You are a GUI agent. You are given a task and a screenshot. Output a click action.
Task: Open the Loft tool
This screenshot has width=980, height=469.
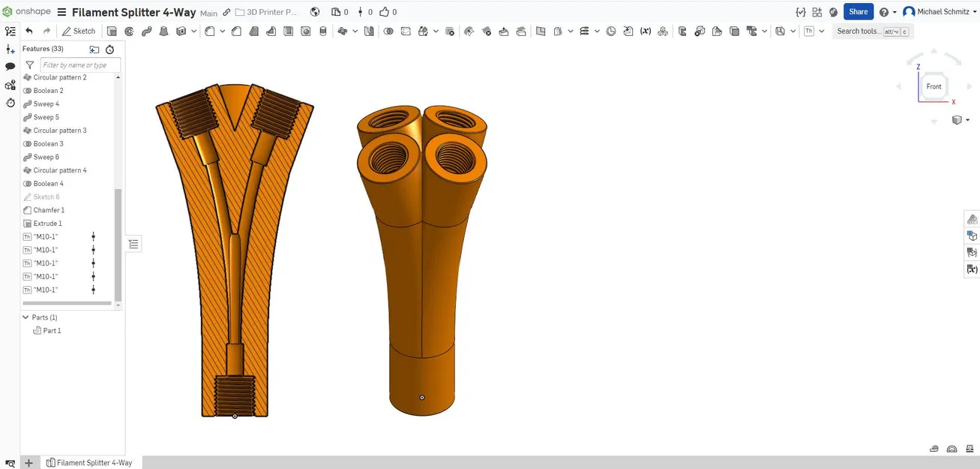point(164,31)
